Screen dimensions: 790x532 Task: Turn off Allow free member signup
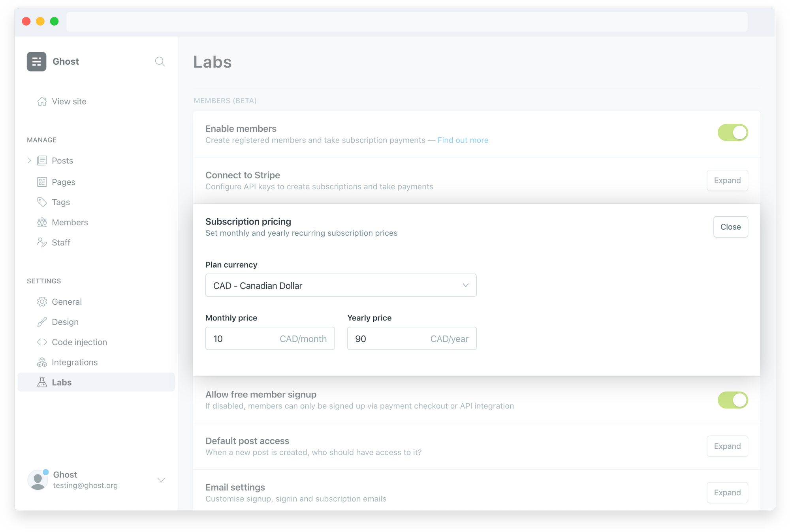pyautogui.click(x=733, y=400)
